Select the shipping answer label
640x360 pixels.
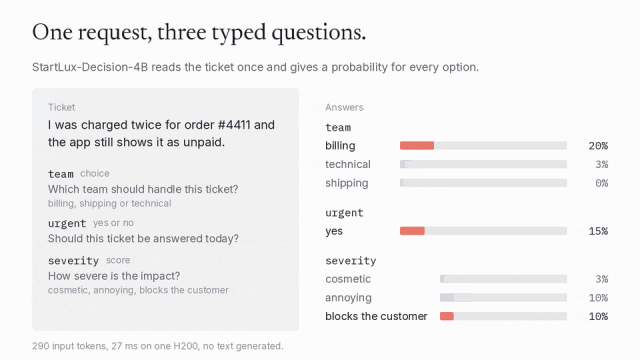[347, 183]
